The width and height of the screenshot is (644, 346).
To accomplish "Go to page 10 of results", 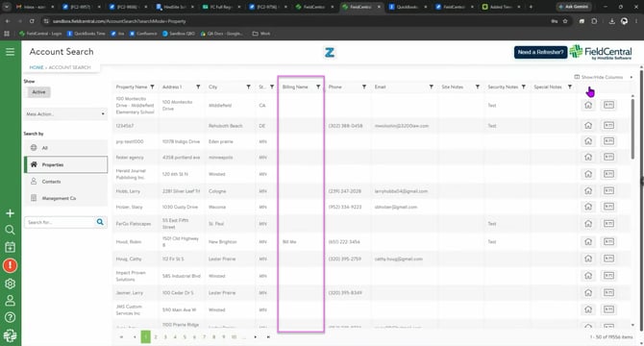I will pos(234,337).
